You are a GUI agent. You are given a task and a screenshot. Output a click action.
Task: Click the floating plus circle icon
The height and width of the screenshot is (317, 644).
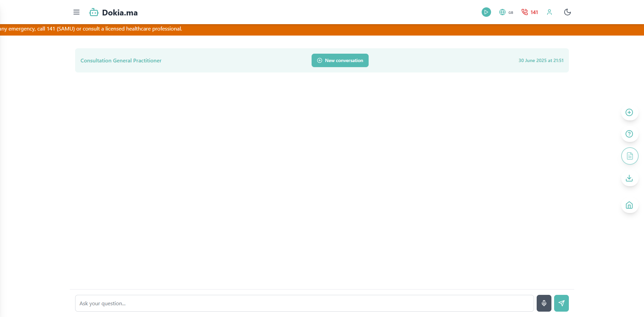[629, 112]
